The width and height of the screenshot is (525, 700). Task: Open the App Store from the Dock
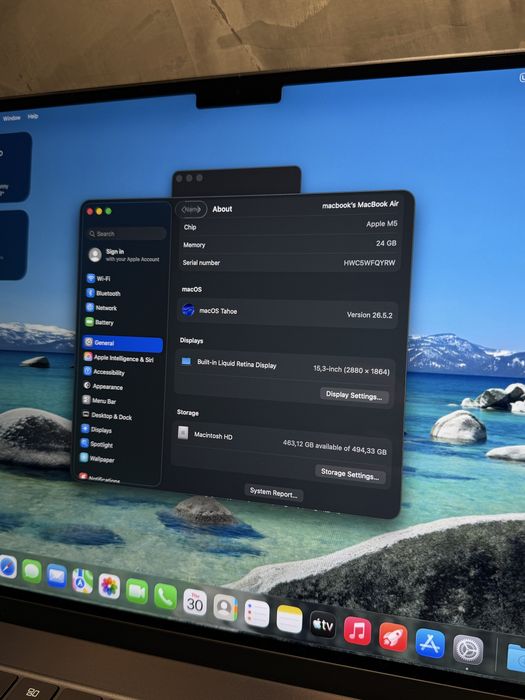430,644
